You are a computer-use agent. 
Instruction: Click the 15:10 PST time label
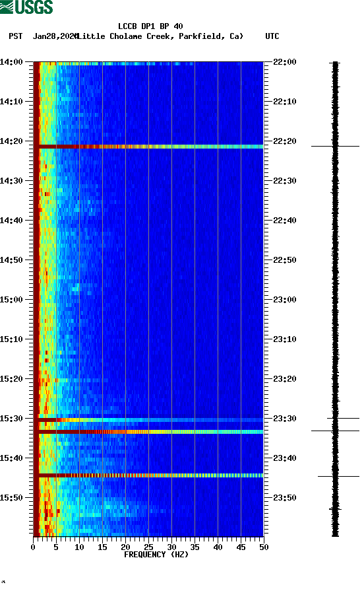[x=11, y=339]
